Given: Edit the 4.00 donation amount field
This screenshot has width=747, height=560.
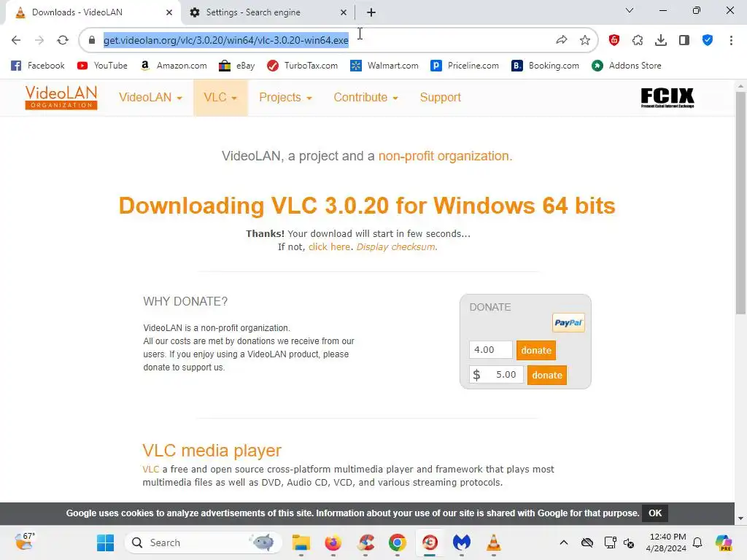Looking at the screenshot, I should point(491,350).
